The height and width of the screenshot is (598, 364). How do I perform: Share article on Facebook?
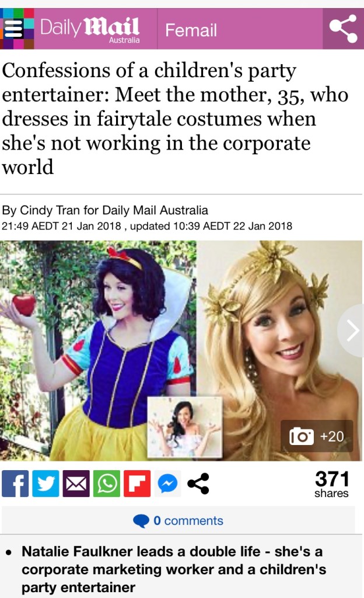click(x=15, y=484)
